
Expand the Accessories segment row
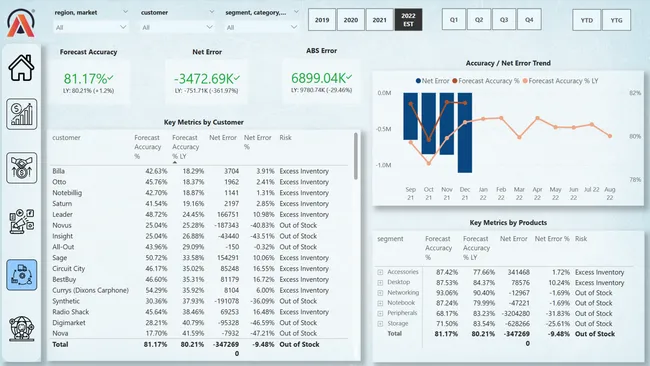[380, 272]
